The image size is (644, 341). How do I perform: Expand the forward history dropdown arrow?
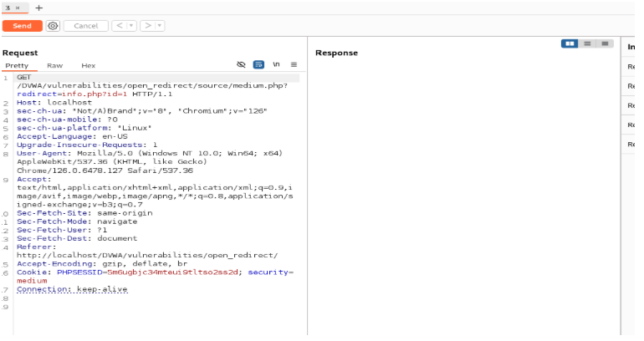pos(160,26)
